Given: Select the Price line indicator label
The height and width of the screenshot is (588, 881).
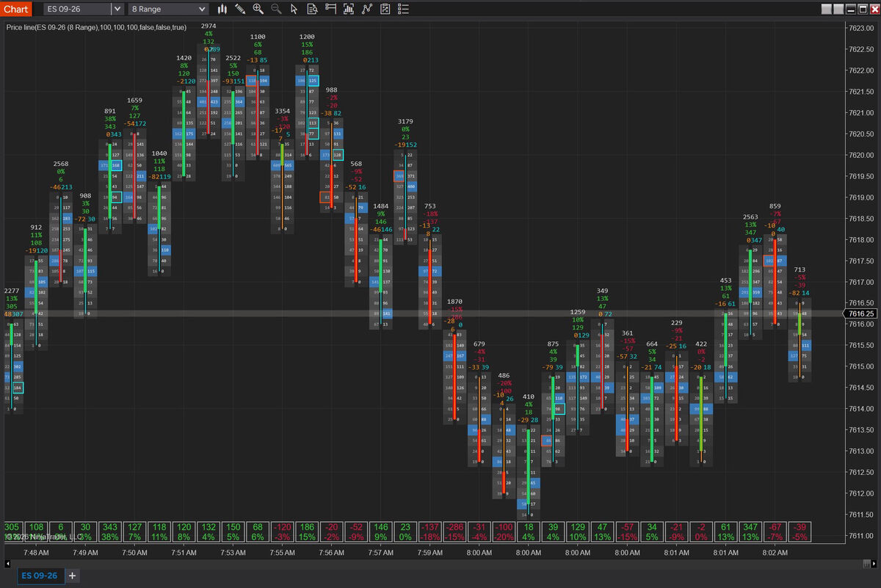Looking at the screenshot, I should (x=96, y=27).
